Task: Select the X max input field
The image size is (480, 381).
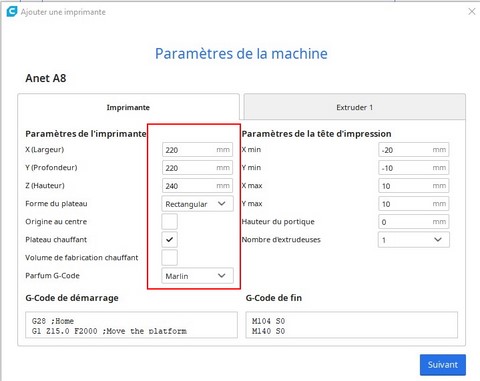Action: 414,186
